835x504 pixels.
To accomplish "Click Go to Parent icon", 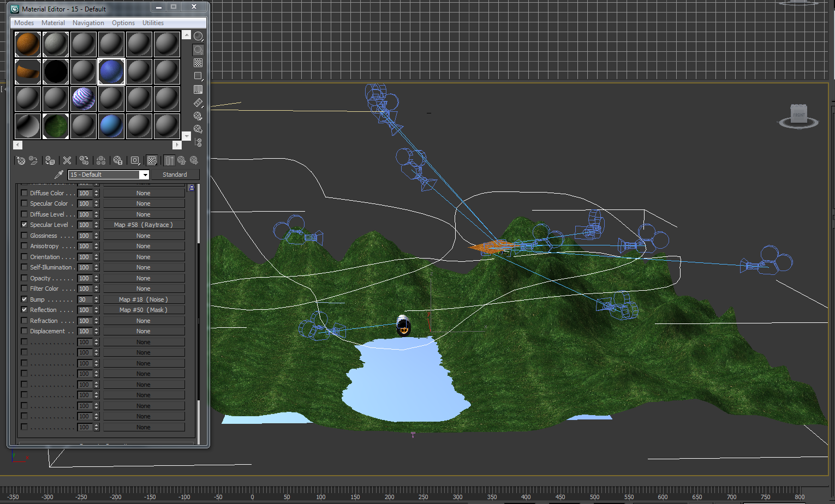I will 182,160.
